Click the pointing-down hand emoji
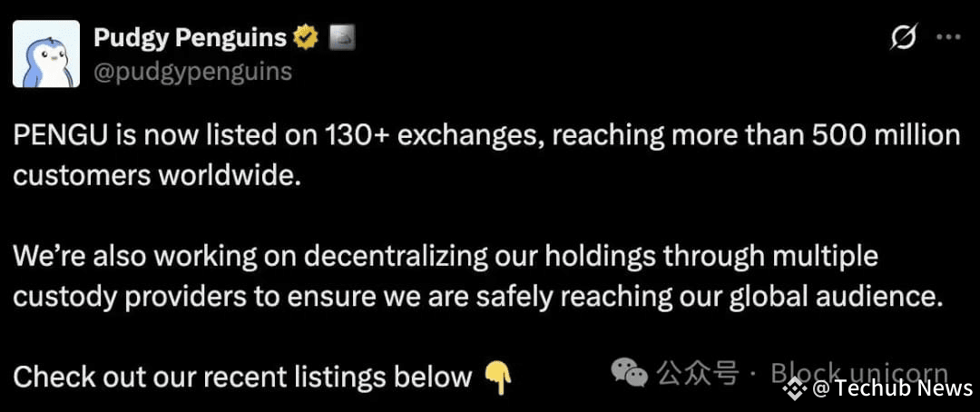The height and width of the screenshot is (412, 980). (498, 379)
